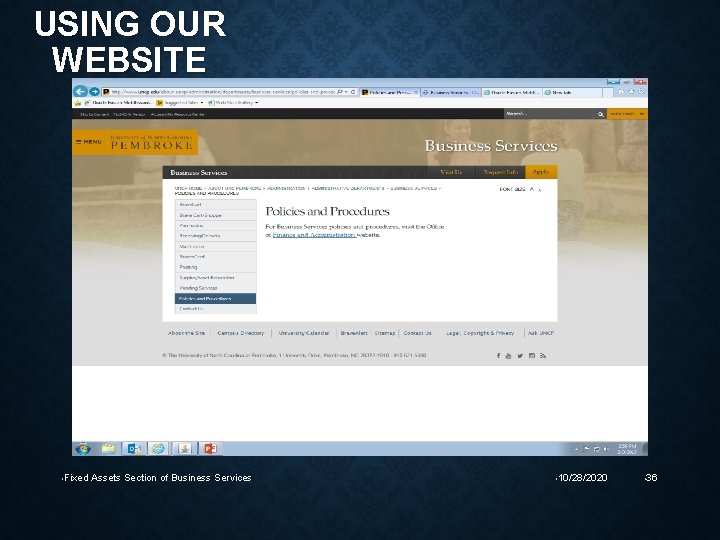Open the UNCP YouTube icon
Viewport: 720px width, 540px height.
(x=508, y=355)
